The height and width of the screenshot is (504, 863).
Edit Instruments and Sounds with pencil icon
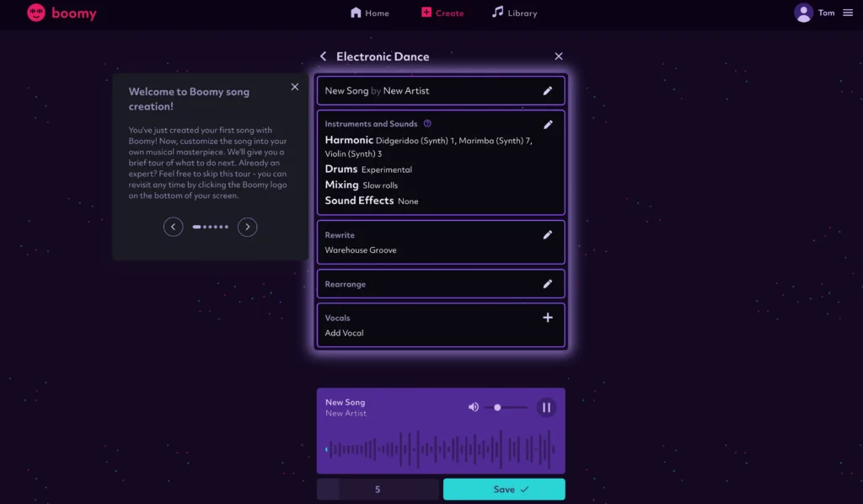pos(548,125)
